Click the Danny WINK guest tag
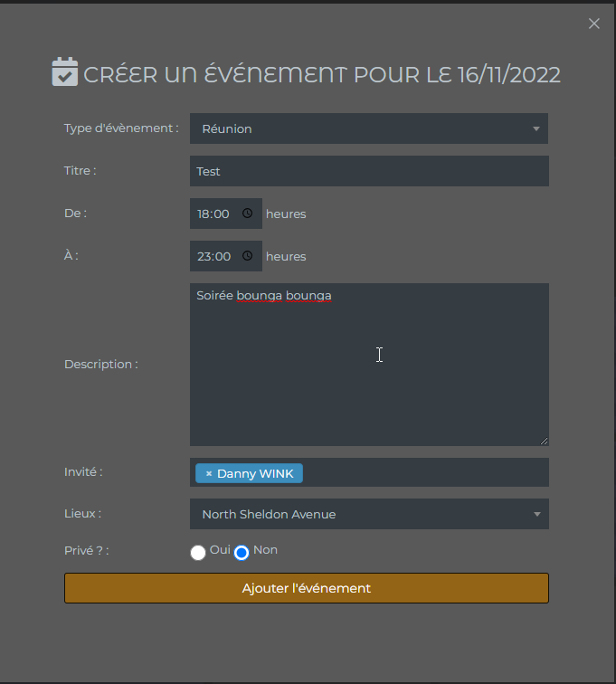The image size is (616, 684). (249, 473)
